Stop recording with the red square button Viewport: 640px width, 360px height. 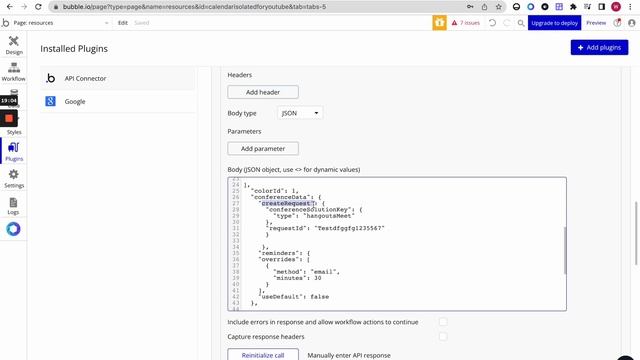click(9, 119)
